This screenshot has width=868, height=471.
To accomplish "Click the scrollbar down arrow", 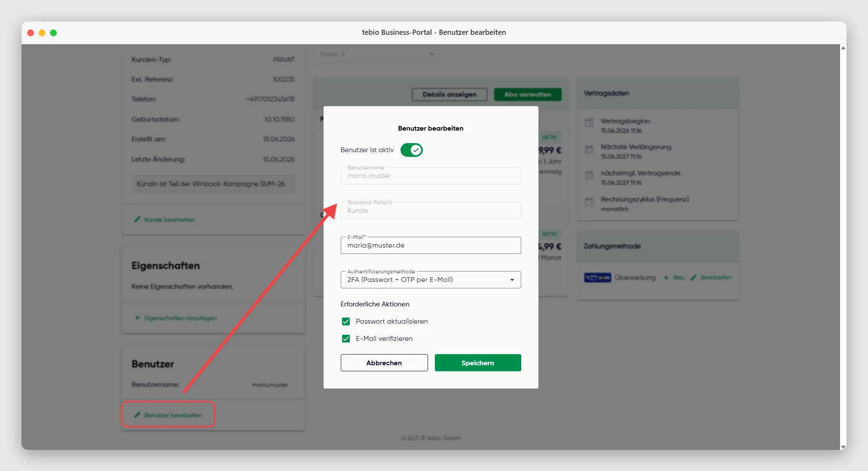I will pyautogui.click(x=843, y=447).
